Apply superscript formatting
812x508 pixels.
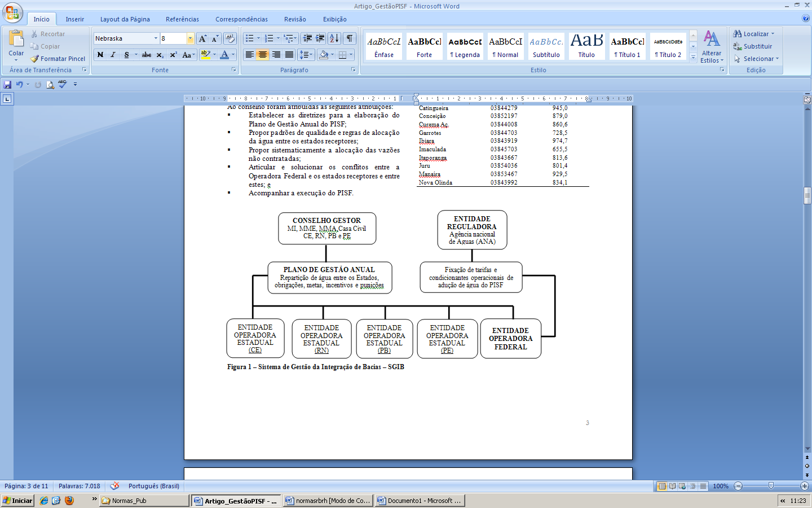point(173,55)
